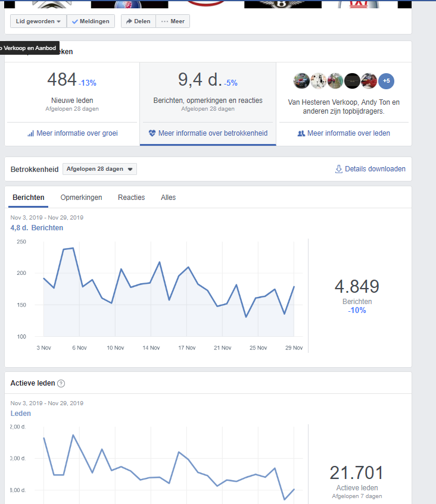Click the download icon beside Details downloaden
The height and width of the screenshot is (504, 436).
tap(339, 169)
